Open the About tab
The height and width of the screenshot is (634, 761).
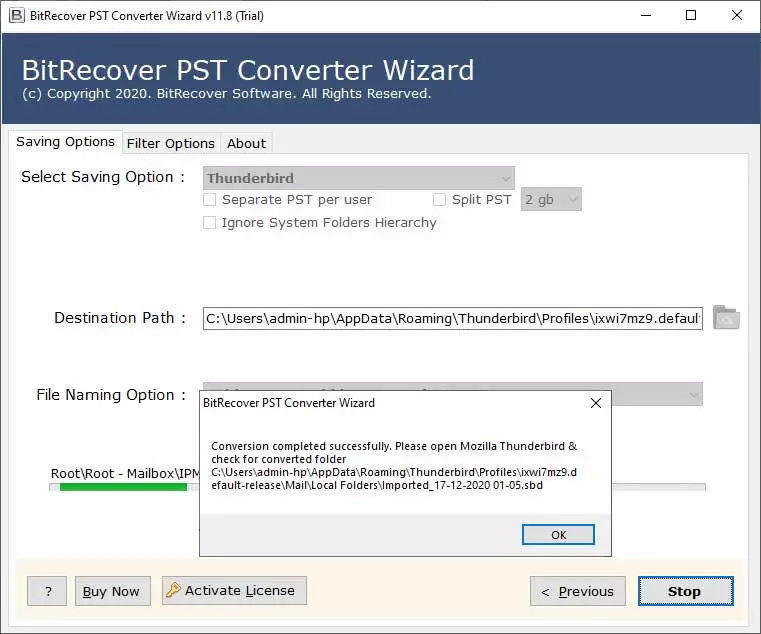247,144
